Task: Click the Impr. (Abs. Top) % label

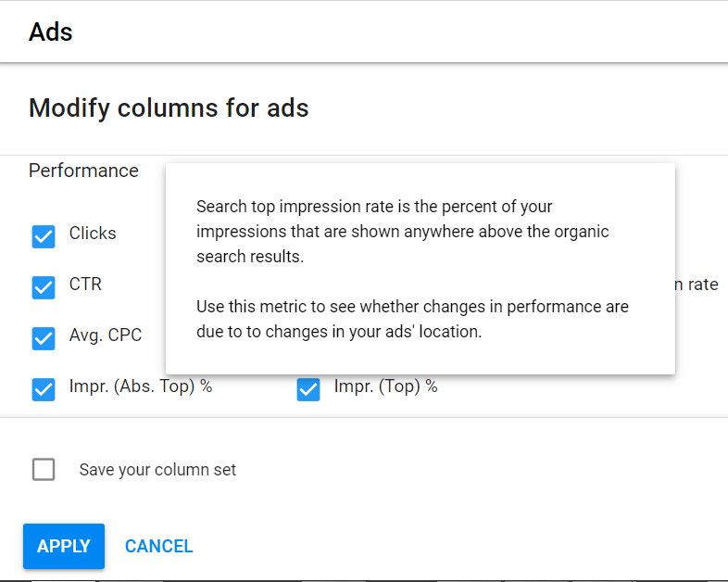Action: 141,386
